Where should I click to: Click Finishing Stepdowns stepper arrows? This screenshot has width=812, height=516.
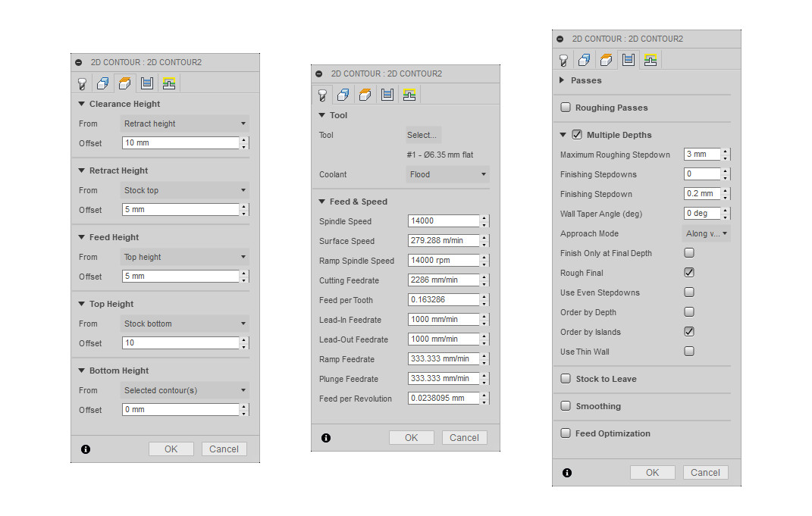coord(726,174)
